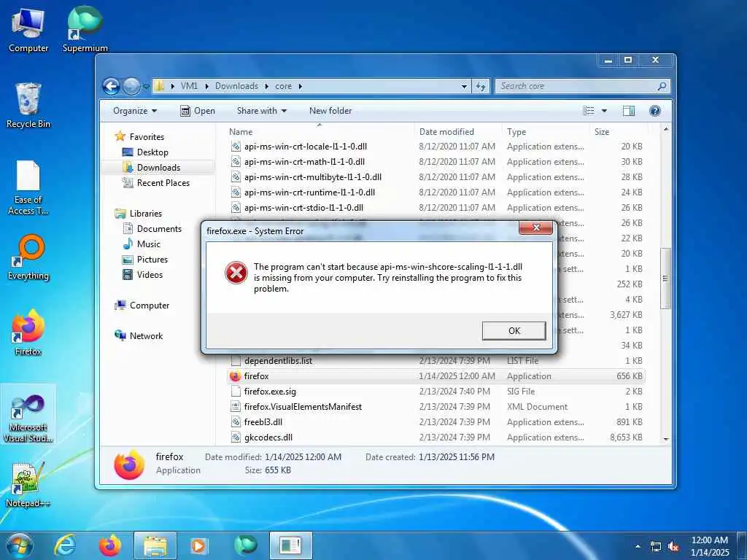Go back with Explorer's back arrow

pos(111,86)
